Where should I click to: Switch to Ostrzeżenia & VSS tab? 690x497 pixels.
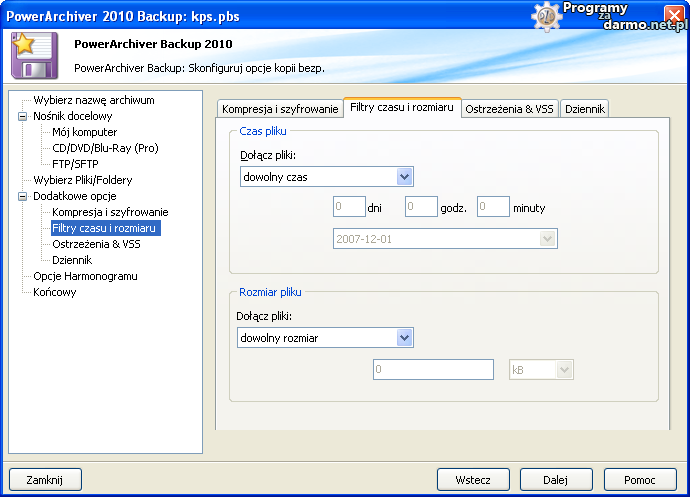point(508,109)
